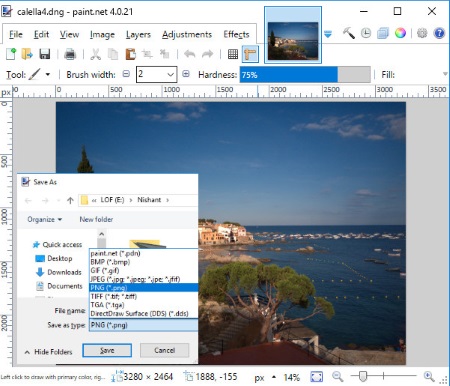Open the Organize dropdown
The width and height of the screenshot is (450, 386).
tap(45, 219)
